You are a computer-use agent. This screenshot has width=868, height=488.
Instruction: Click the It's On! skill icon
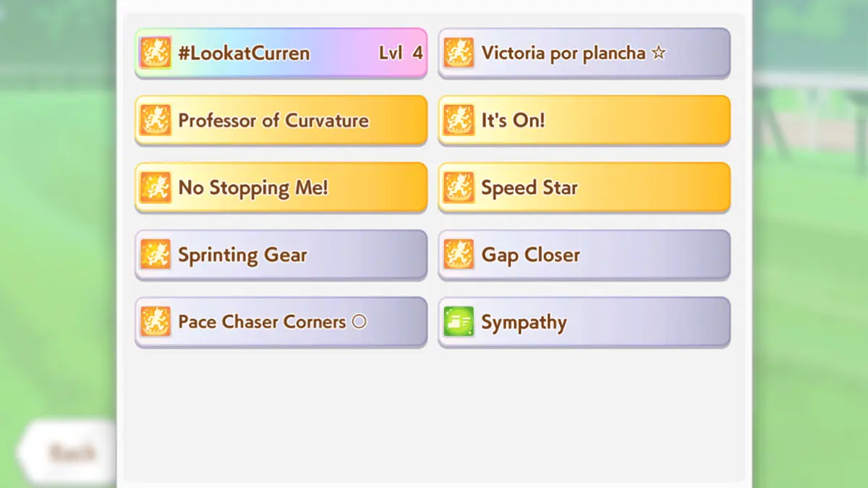tap(458, 120)
